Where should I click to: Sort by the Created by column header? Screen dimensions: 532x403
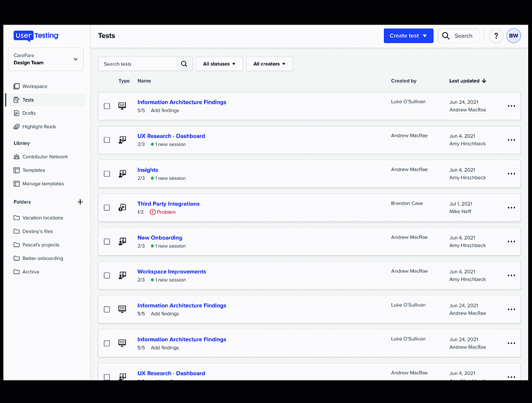pyautogui.click(x=404, y=81)
